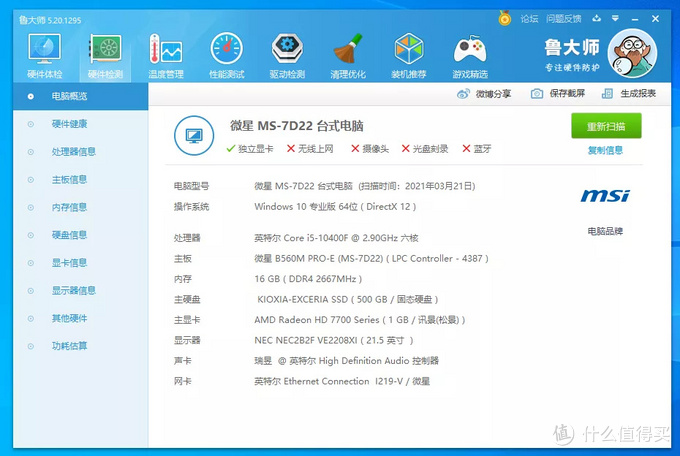Open the 硬件体检 hardware checkup icon
Screen dimensions: 680x456
(44, 56)
